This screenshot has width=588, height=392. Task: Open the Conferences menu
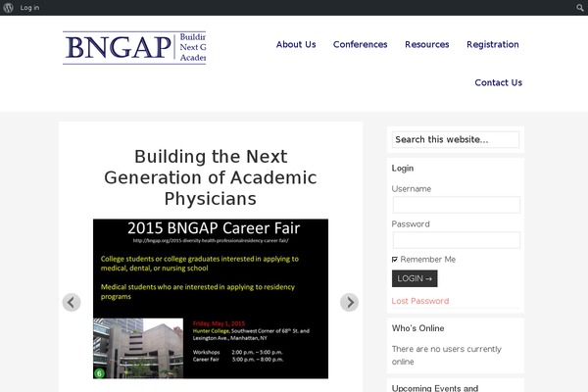click(x=360, y=44)
